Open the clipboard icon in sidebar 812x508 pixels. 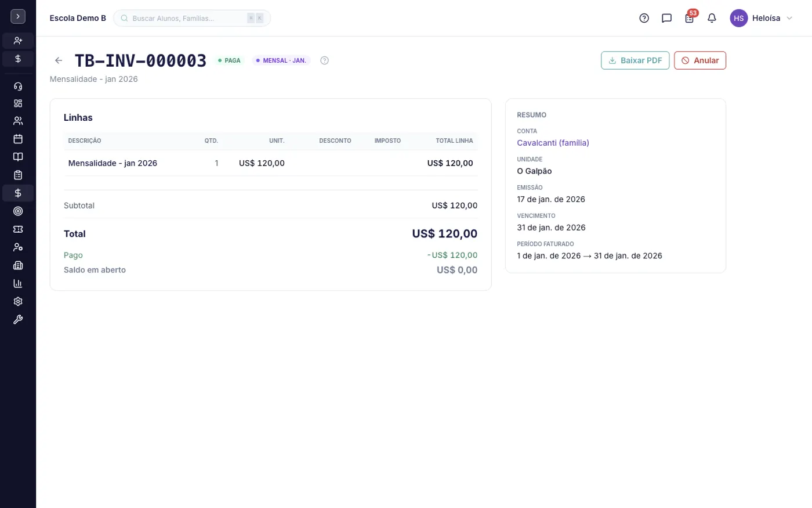click(x=18, y=175)
